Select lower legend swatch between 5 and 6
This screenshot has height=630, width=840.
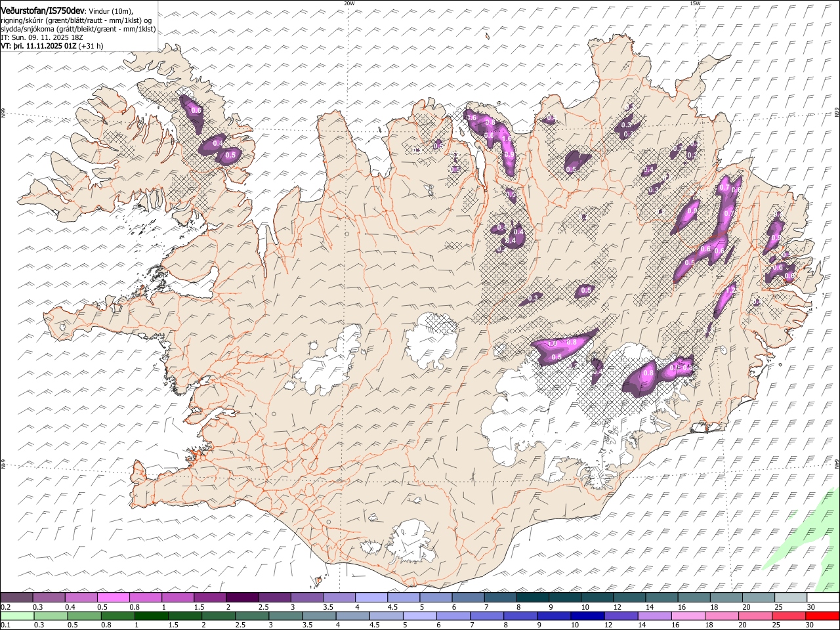(x=420, y=616)
